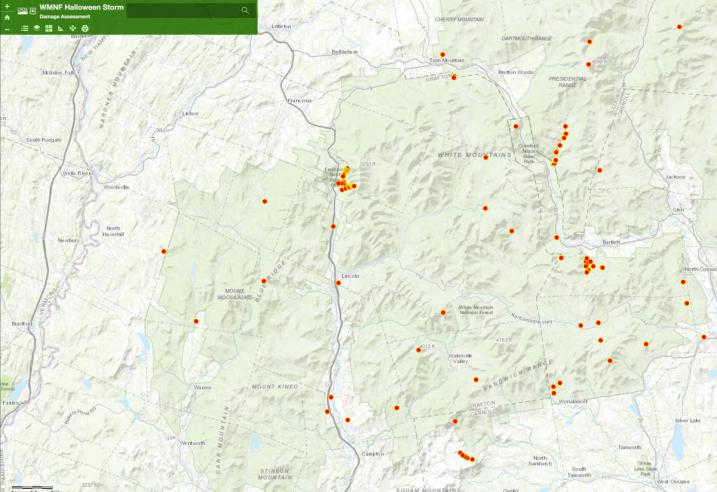Open the four-arrow navigation tool
The height and width of the screenshot is (492, 717).
72,28
